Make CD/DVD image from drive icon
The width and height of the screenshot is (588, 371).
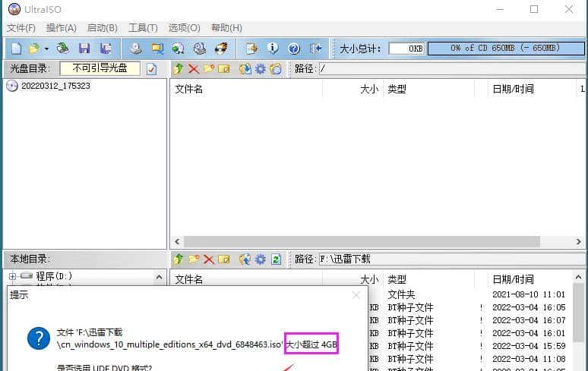136,49
